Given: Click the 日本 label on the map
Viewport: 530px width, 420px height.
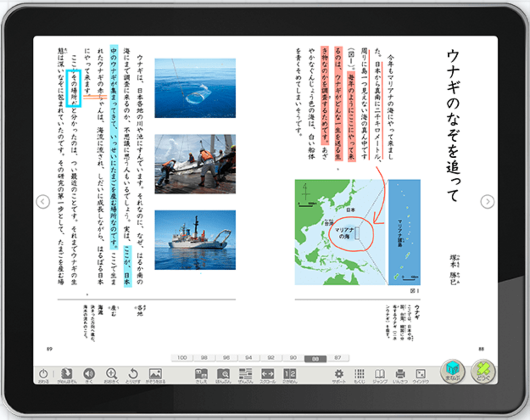Looking at the screenshot, I should [351, 210].
